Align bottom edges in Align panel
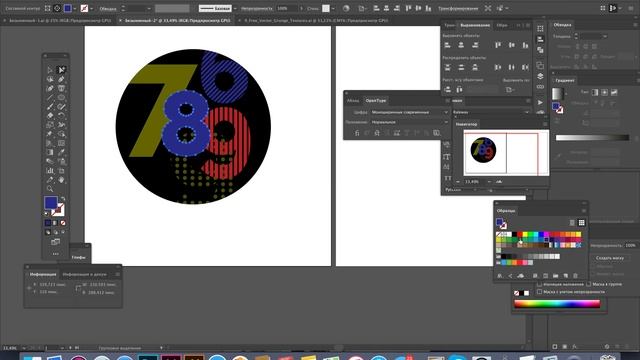Image resolution: width=640 pixels, height=360 pixels. [x=525, y=45]
